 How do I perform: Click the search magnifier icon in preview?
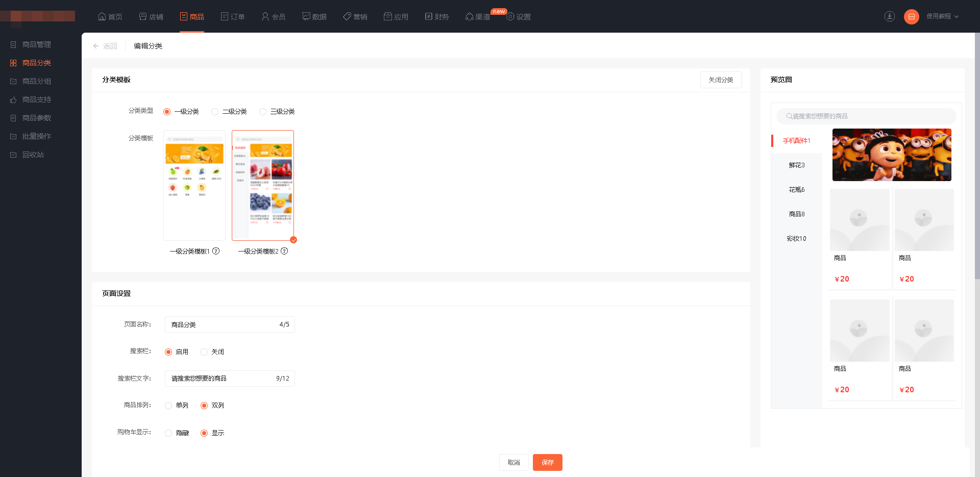point(789,116)
